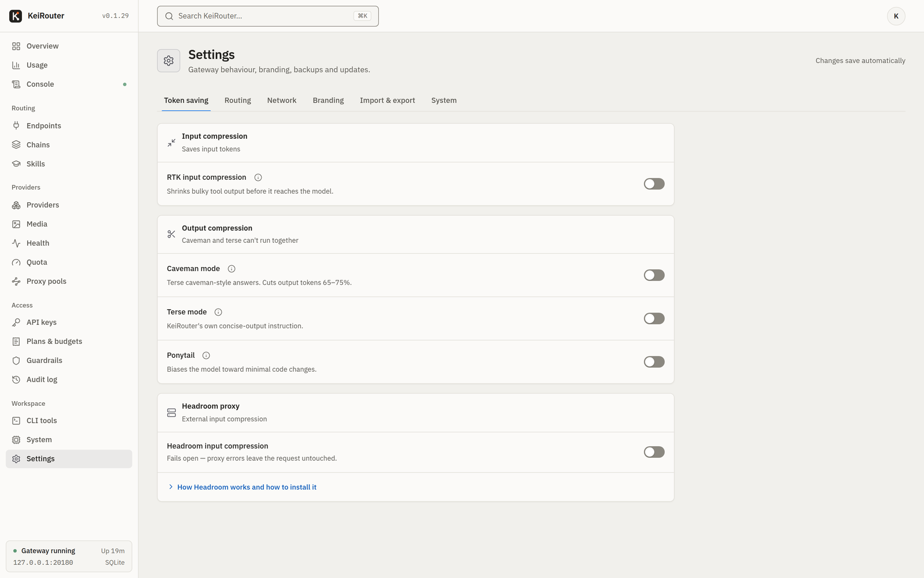Open the Guardrails shield icon

tap(16, 361)
